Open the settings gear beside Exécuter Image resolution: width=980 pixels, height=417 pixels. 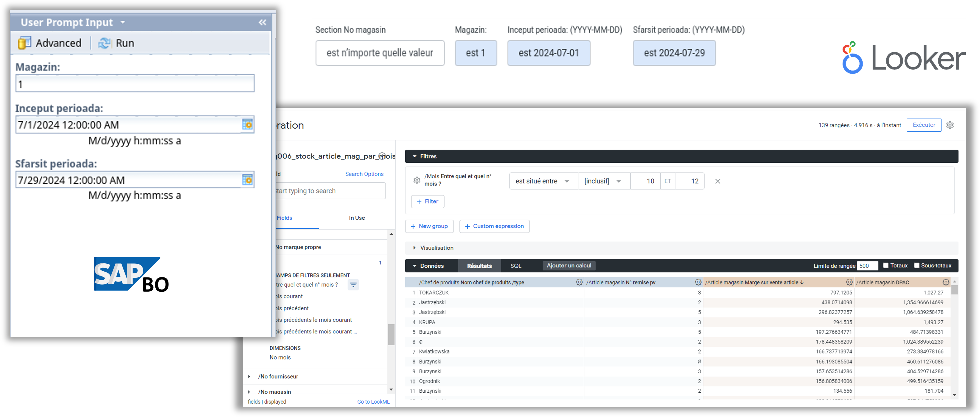tap(950, 125)
